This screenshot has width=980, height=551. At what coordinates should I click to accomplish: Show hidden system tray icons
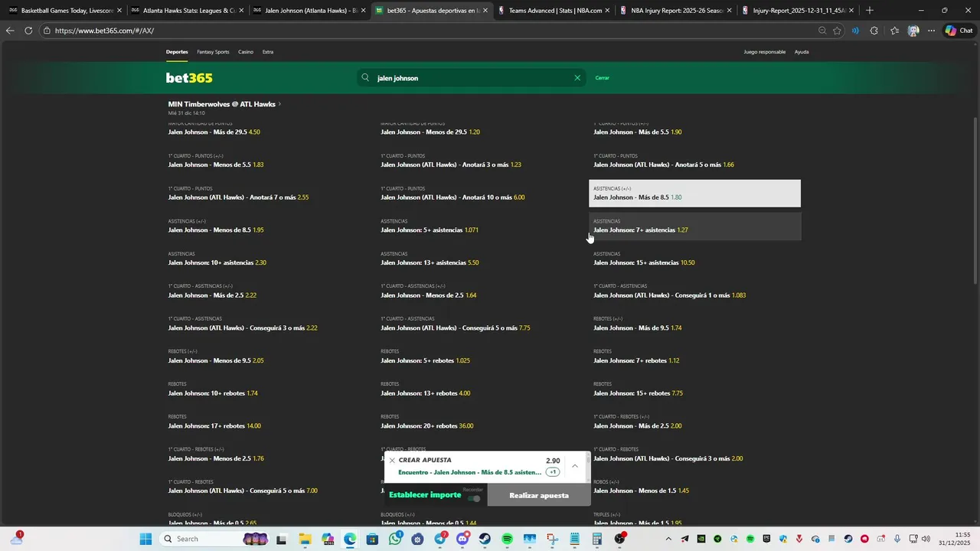point(668,539)
